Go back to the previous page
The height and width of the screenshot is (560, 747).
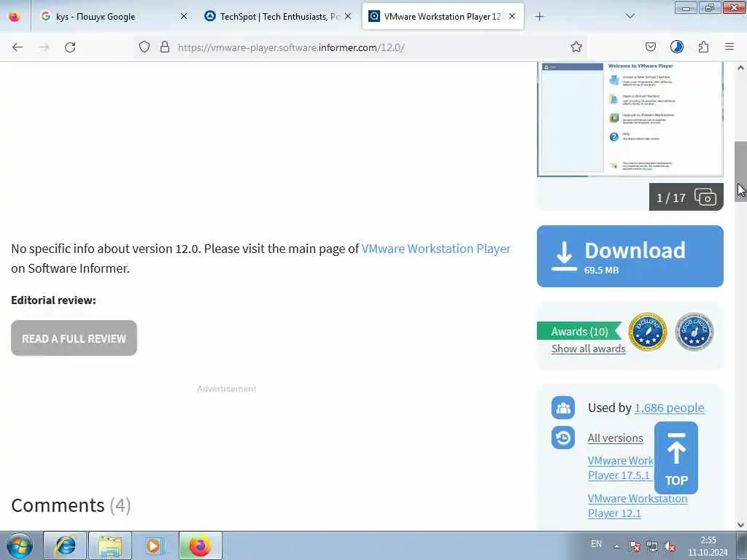(18, 47)
